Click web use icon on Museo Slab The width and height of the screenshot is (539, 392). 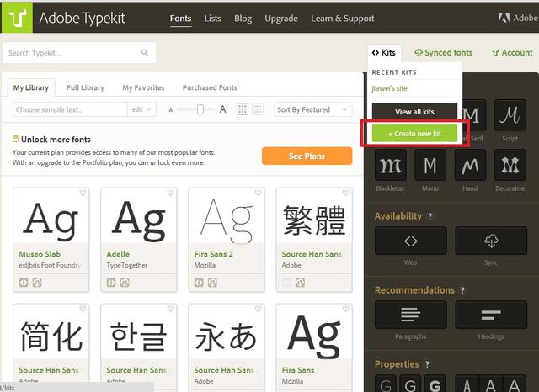pyautogui.click(x=24, y=283)
